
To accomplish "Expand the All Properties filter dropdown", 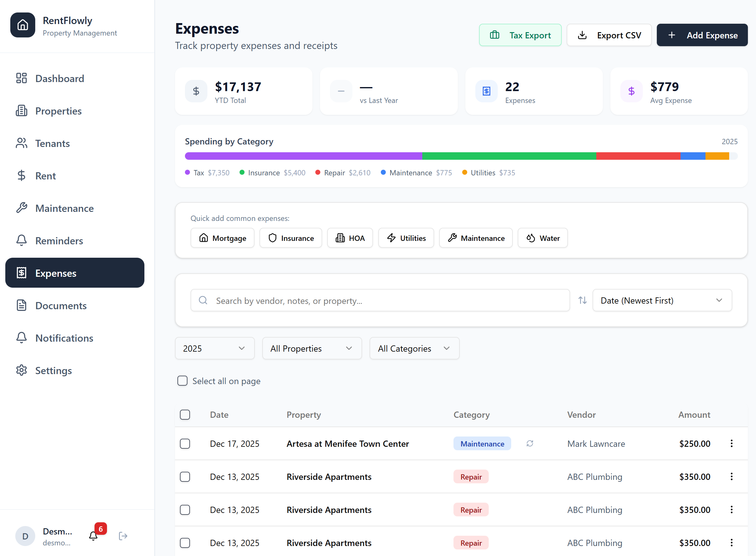I will pos(312,348).
